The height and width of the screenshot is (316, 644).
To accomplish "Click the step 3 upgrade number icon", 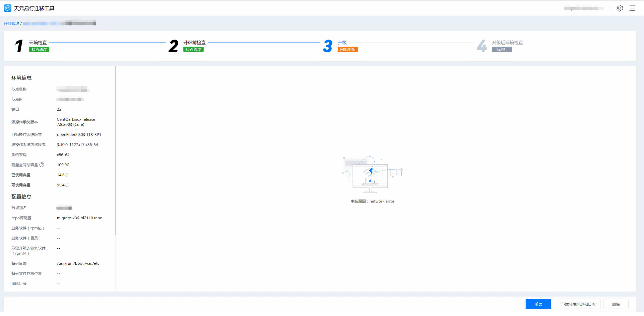I will click(327, 46).
